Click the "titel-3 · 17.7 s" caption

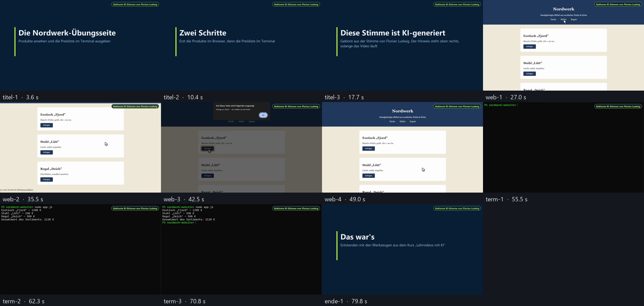click(344, 97)
